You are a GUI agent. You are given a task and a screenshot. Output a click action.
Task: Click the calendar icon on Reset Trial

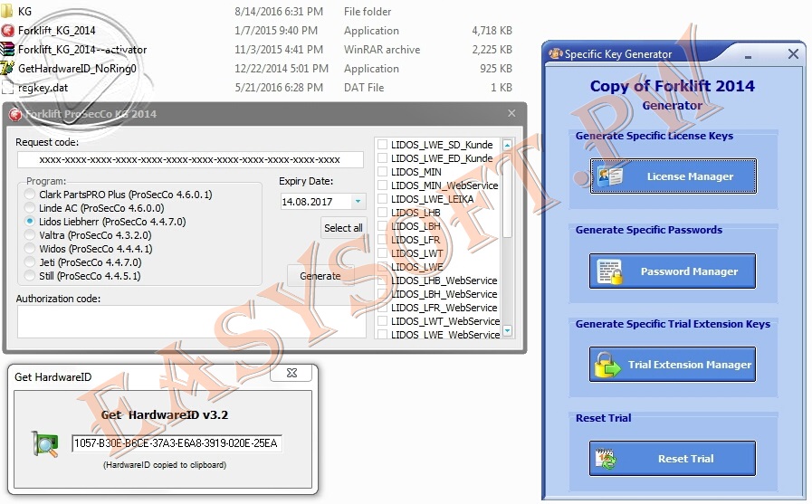point(606,459)
